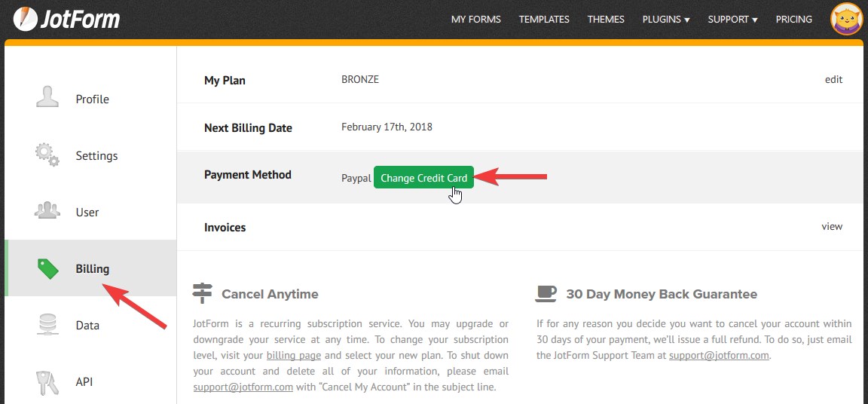Select the Profile silhouette icon

pos(47,98)
